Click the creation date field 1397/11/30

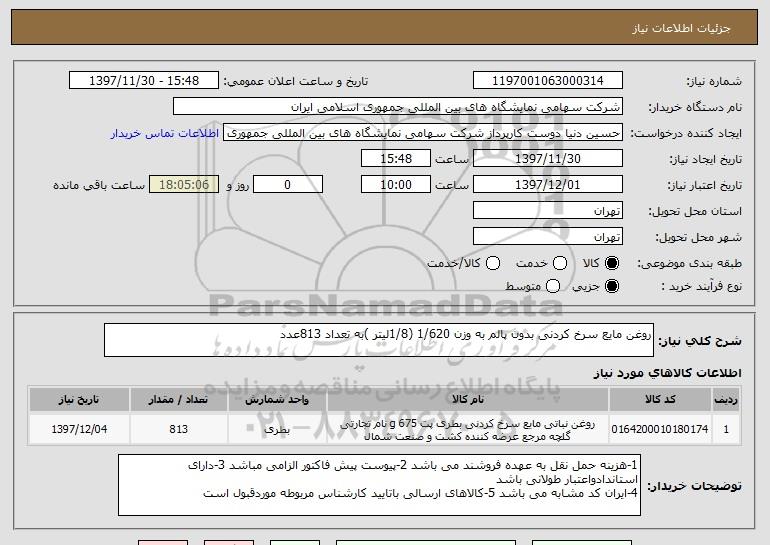(x=548, y=159)
